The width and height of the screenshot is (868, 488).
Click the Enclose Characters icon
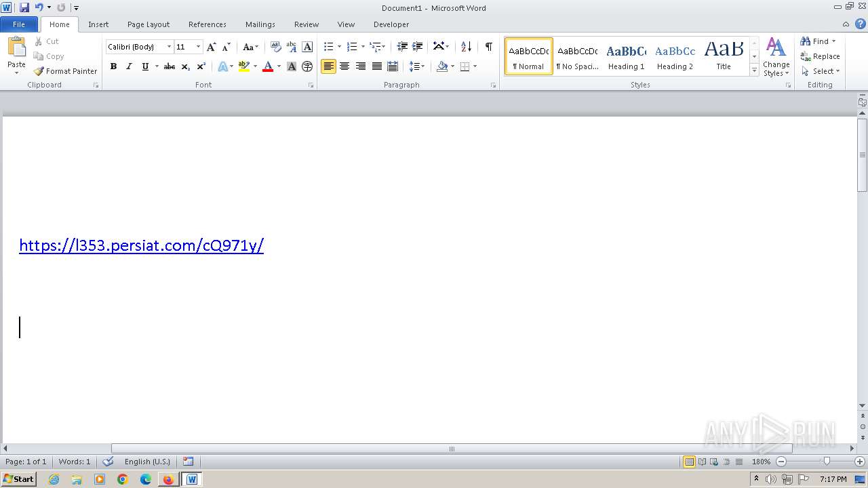coord(307,66)
